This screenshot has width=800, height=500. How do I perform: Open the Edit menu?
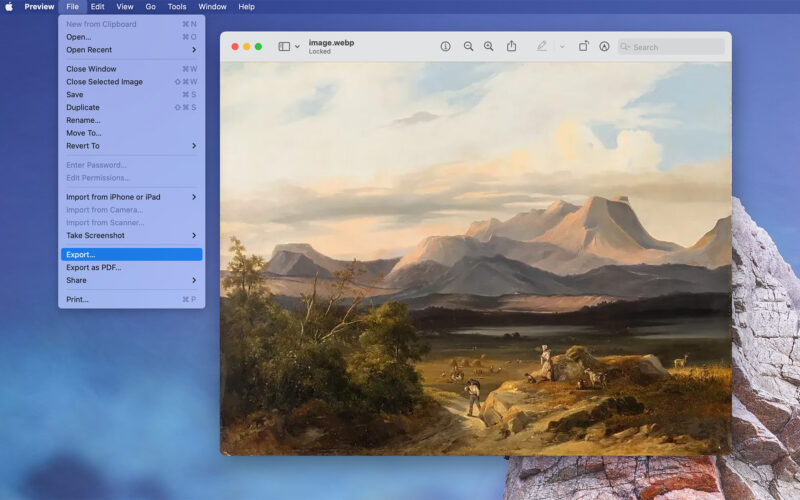tap(97, 7)
